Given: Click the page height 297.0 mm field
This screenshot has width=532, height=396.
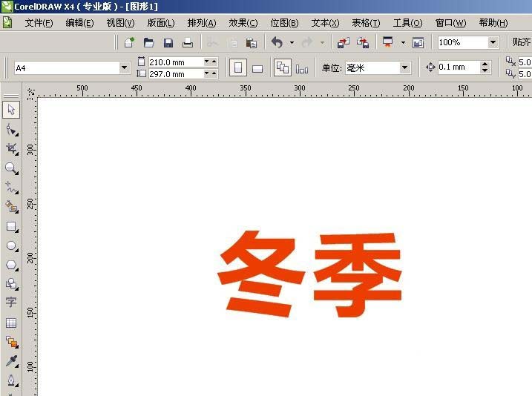Looking at the screenshot, I should [x=176, y=74].
